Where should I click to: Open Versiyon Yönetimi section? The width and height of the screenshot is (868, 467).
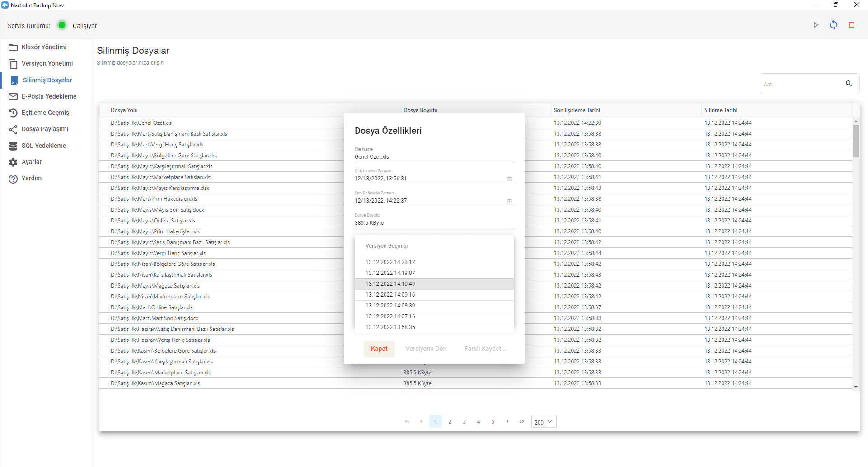click(47, 64)
